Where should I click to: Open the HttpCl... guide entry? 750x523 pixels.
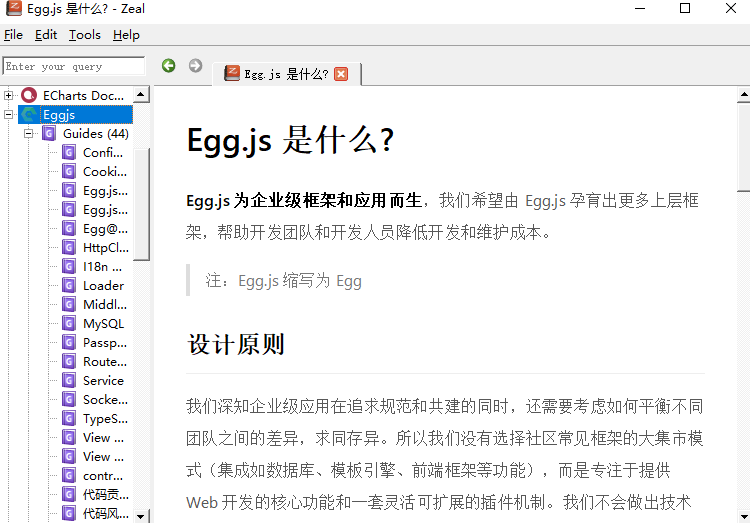106,247
